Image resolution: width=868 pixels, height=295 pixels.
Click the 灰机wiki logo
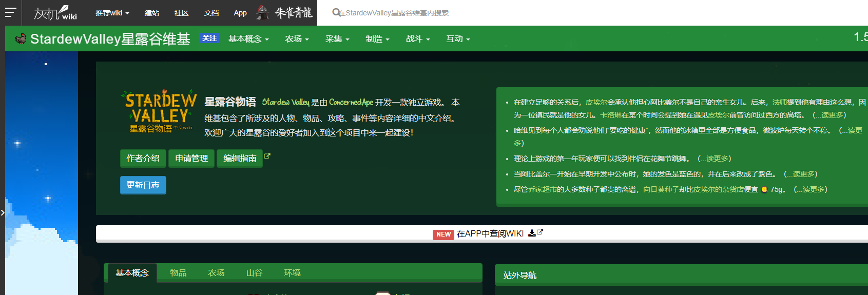55,13
